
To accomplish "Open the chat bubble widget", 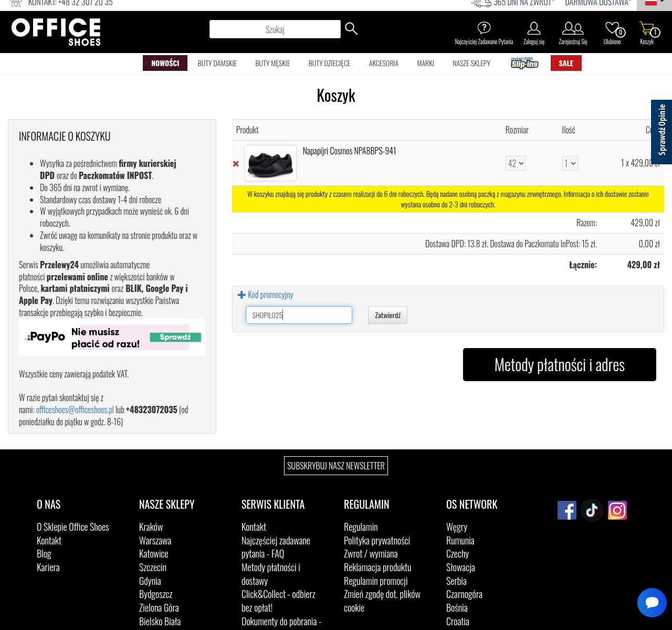I will [652, 603].
